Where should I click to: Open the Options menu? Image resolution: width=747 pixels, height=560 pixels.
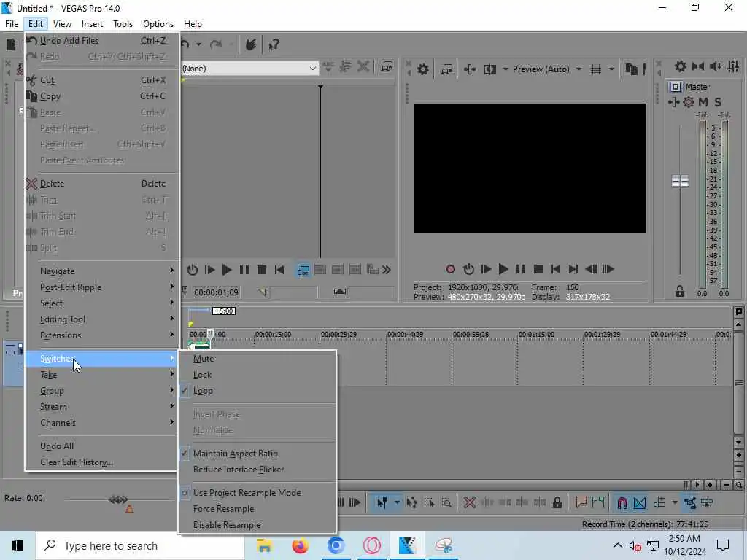tap(158, 24)
